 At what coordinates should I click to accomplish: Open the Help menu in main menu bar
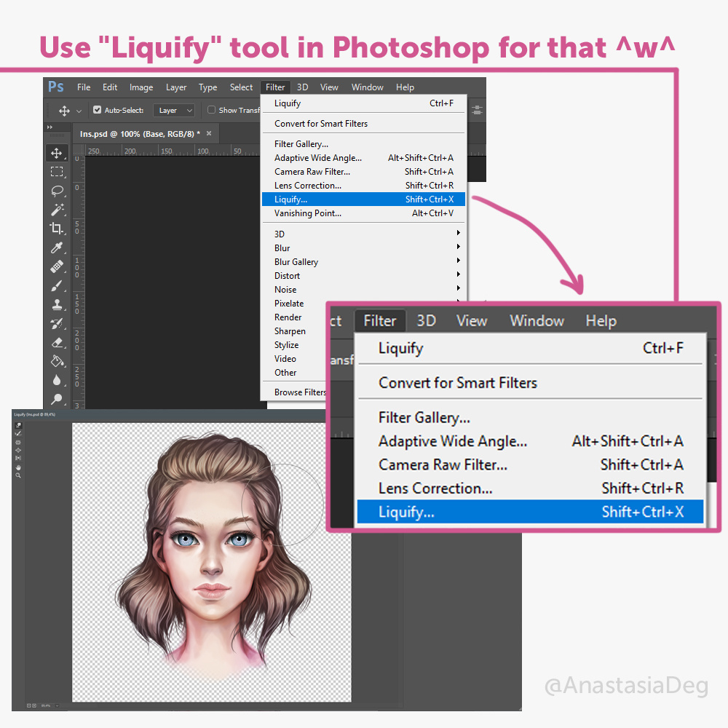405,87
